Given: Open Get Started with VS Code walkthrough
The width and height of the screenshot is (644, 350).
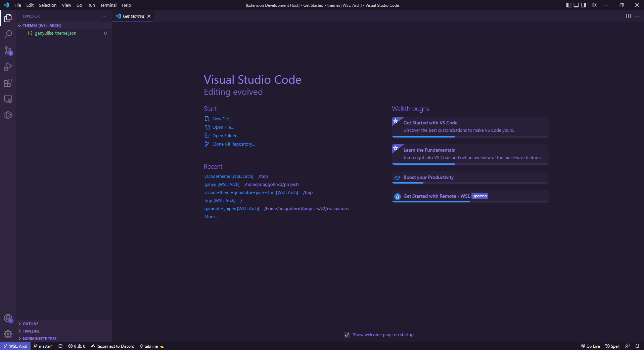Looking at the screenshot, I should pyautogui.click(x=470, y=127).
